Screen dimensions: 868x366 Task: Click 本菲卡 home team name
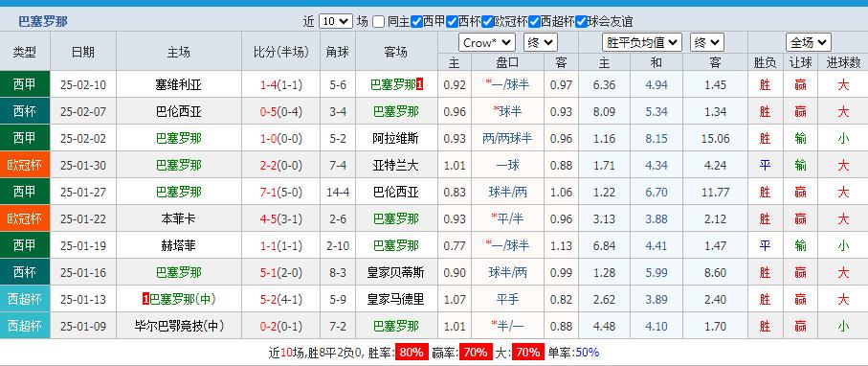[178, 218]
